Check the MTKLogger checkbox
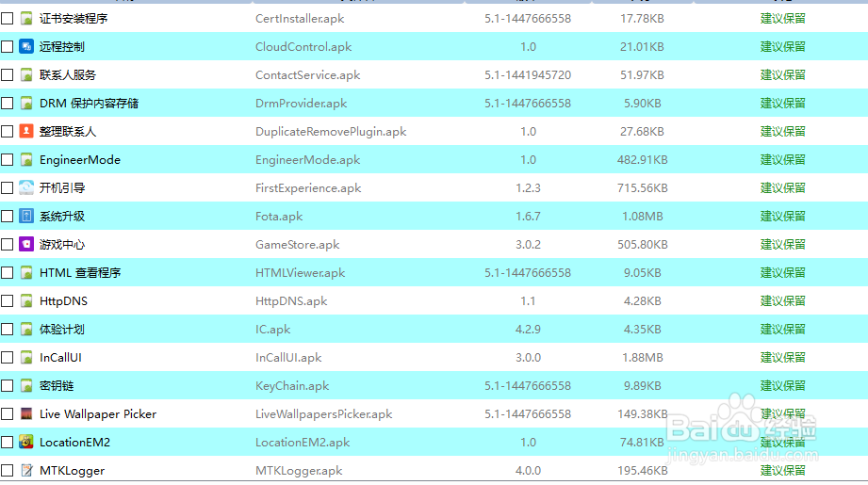Image resolution: width=868 pixels, height=485 pixels. point(8,471)
